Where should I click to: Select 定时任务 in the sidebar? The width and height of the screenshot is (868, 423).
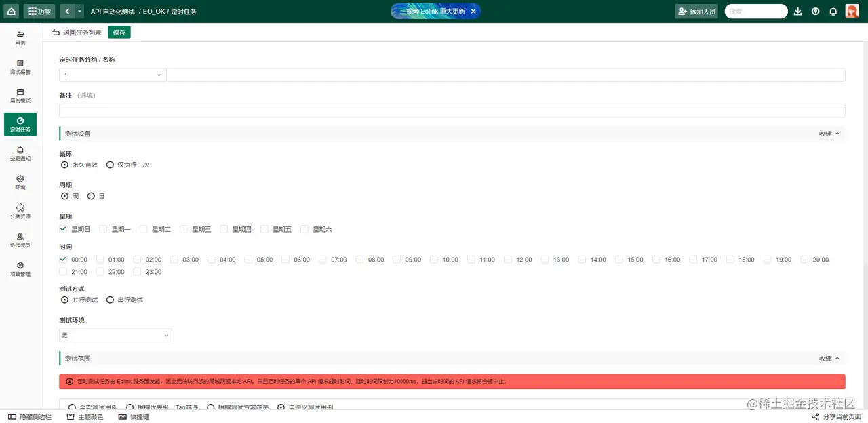[20, 124]
